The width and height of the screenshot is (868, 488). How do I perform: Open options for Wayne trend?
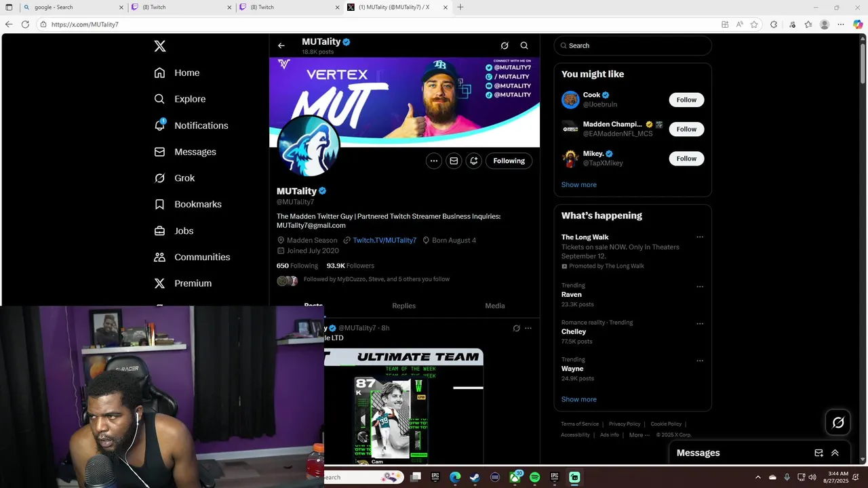700,361
